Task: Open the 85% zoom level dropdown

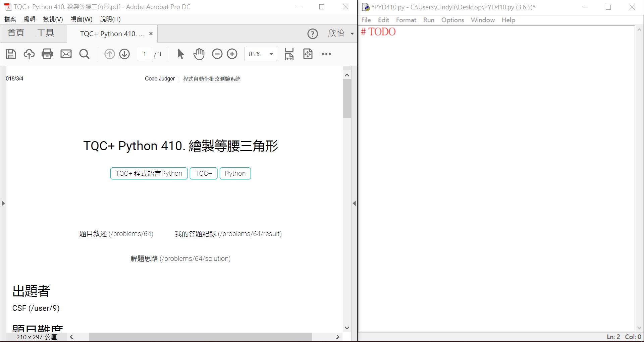Action: (x=271, y=54)
